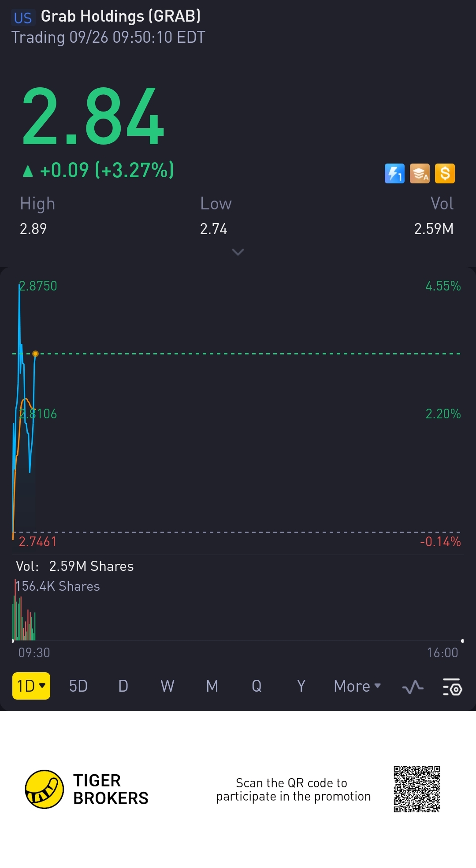This screenshot has width=476, height=868.
Task: Open the chart indicators waveform icon
Action: [413, 687]
